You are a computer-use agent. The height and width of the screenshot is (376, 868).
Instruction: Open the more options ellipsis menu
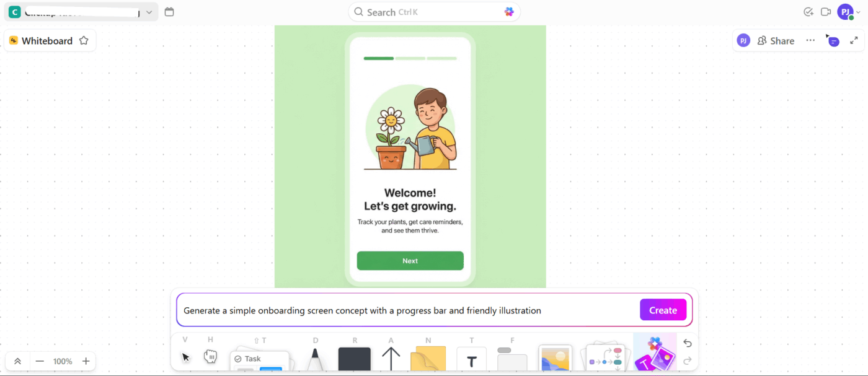810,40
